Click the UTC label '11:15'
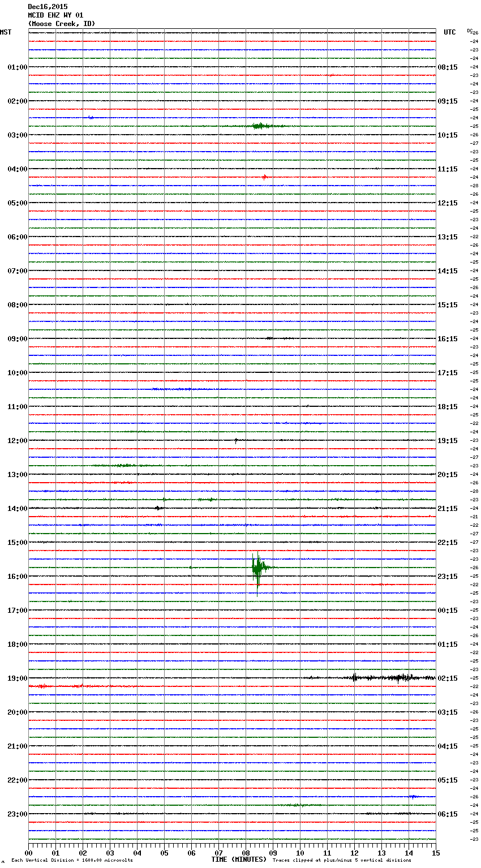Screen dimensions: 481x868 coord(448,169)
